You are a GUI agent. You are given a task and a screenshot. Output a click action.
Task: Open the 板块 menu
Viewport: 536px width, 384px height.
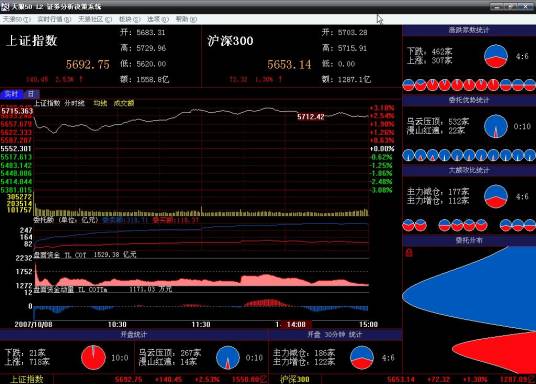click(130, 19)
